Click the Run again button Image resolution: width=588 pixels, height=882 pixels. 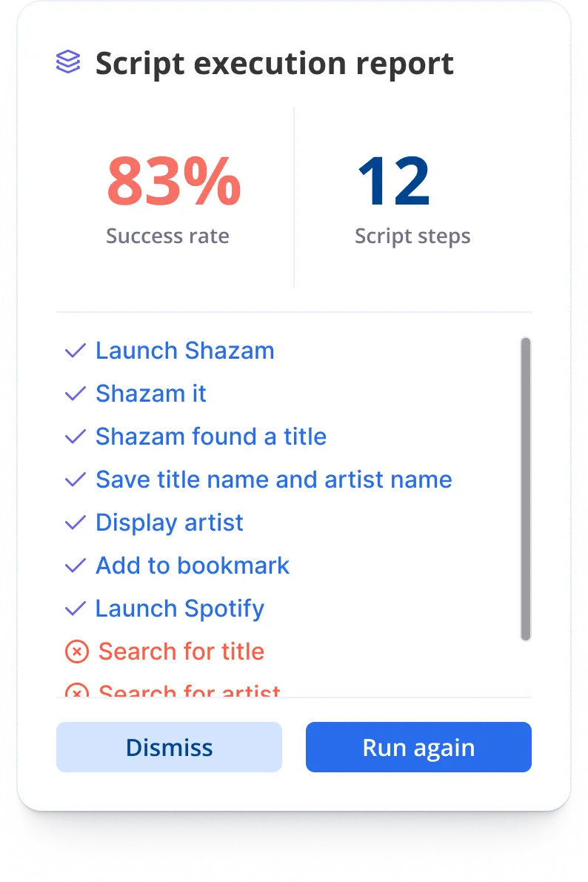click(x=419, y=747)
